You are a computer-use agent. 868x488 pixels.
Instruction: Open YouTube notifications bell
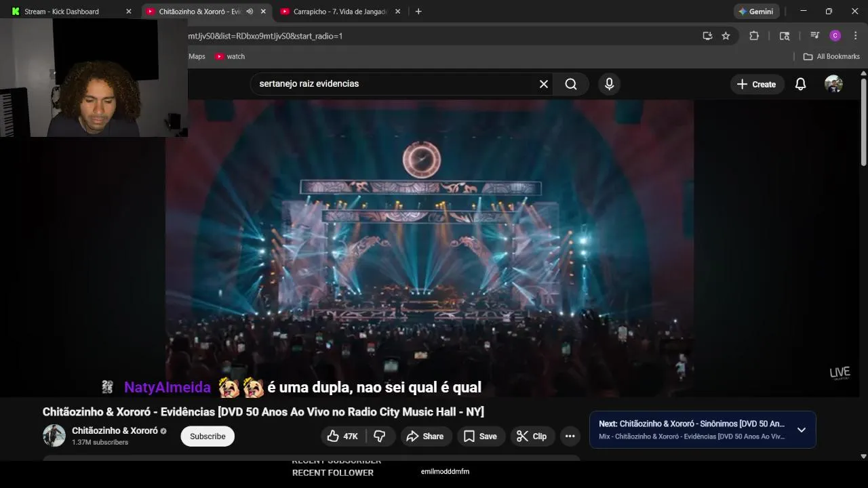[x=800, y=84]
